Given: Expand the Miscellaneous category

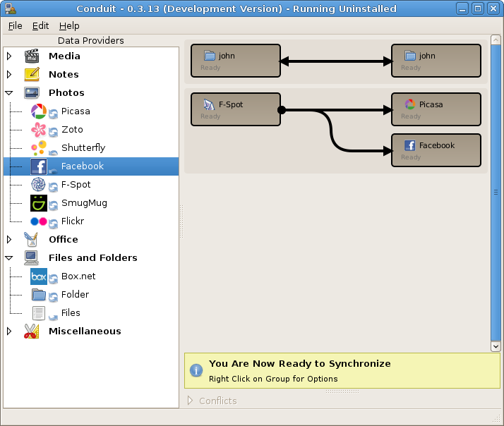Looking at the screenshot, I should click(9, 331).
